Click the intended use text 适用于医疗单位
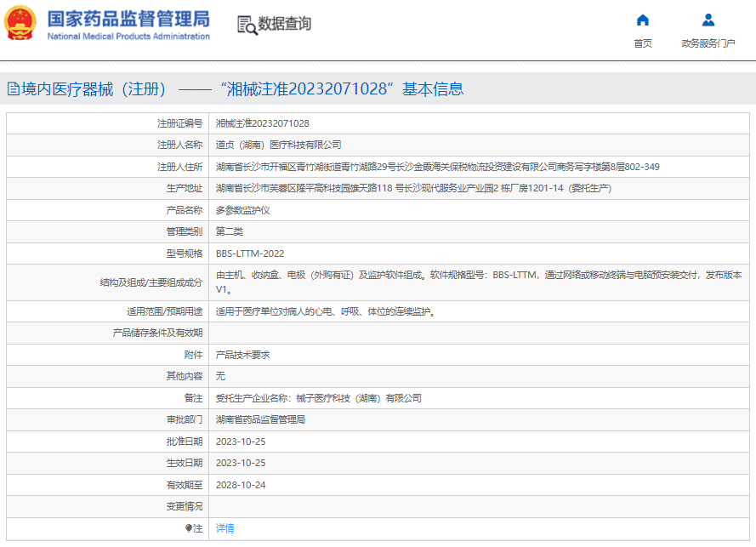 click(x=326, y=311)
